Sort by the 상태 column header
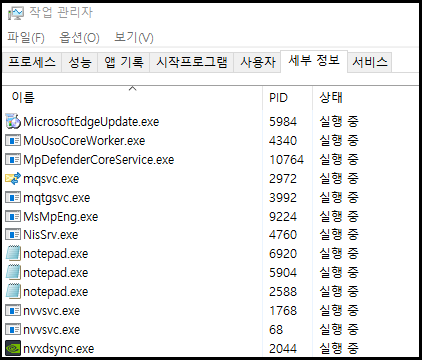Viewport: 422px width, 360px height. (x=366, y=98)
